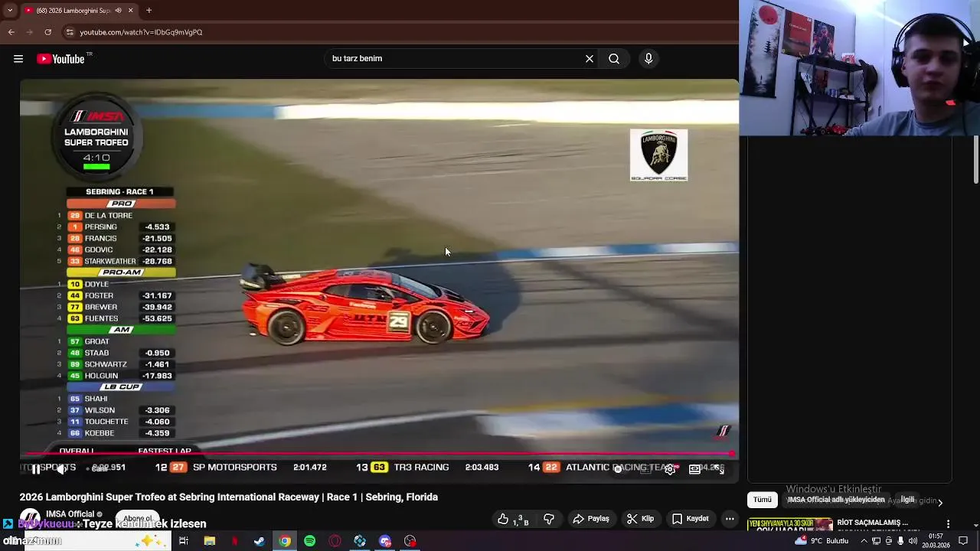This screenshot has height=551, width=980.
Task: Save the video with Kaydet
Action: point(690,519)
